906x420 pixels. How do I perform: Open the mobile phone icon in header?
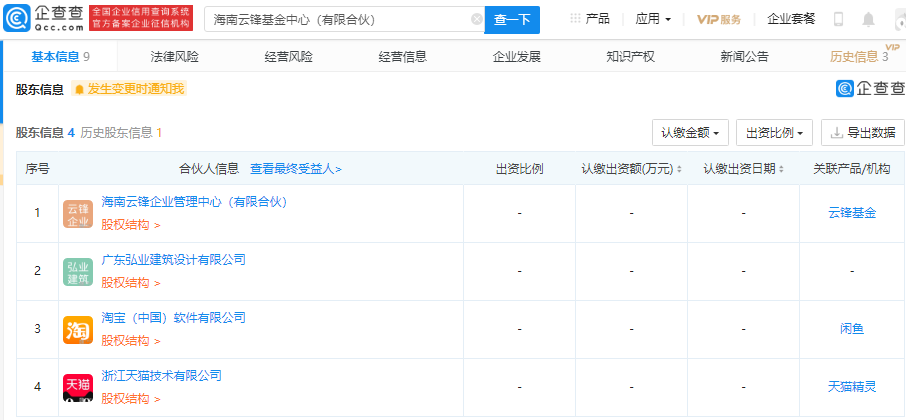click(x=838, y=19)
